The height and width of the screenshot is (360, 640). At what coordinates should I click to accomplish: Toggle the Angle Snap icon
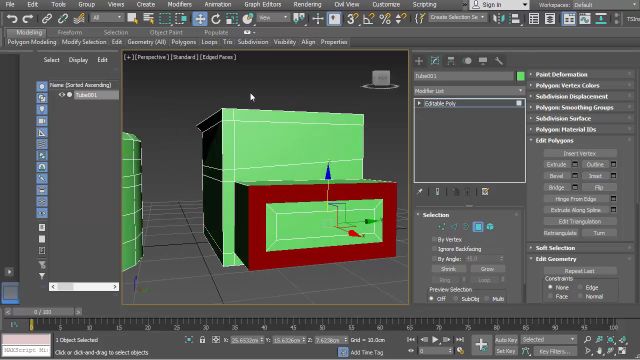coord(369,19)
